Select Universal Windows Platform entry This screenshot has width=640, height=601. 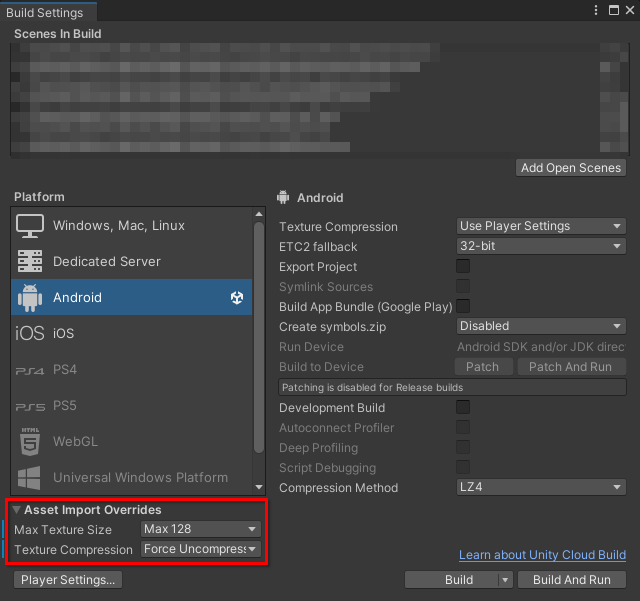(x=131, y=478)
